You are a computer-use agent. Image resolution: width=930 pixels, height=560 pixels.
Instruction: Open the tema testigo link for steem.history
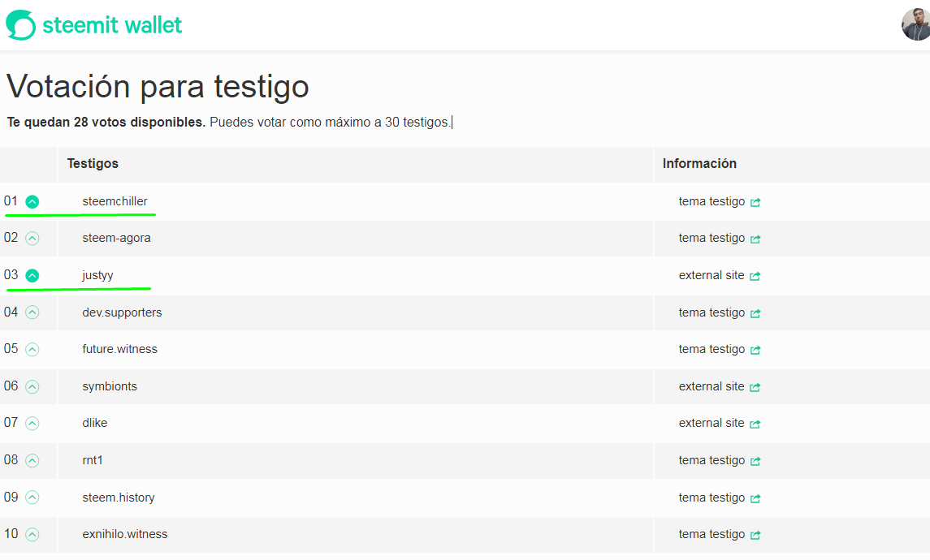coord(712,498)
